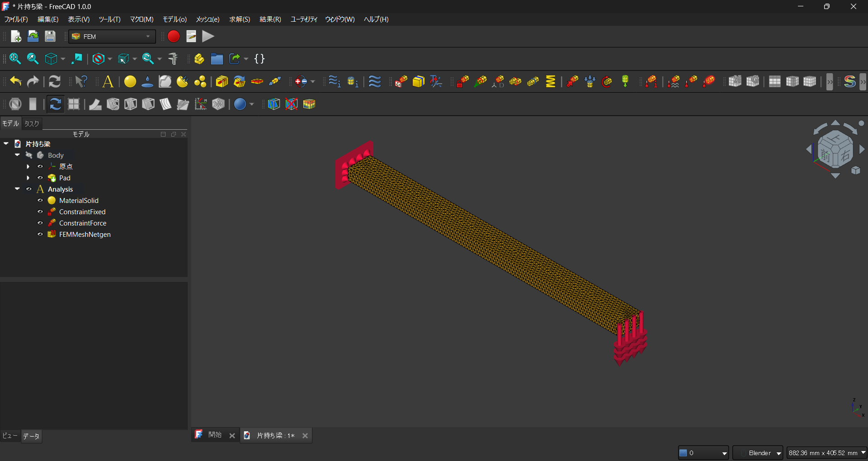Add fluid material with droplet icon

pos(147,81)
